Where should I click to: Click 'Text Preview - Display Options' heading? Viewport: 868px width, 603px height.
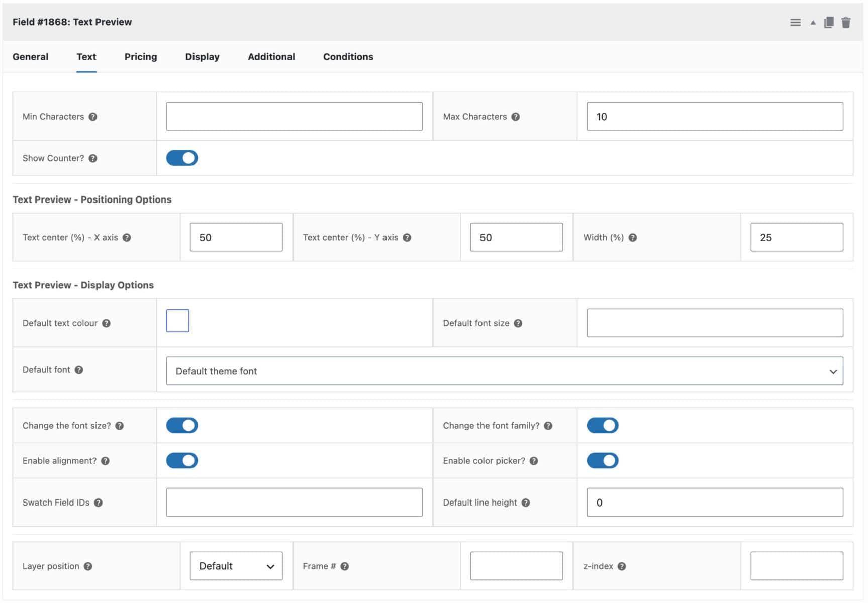click(83, 285)
